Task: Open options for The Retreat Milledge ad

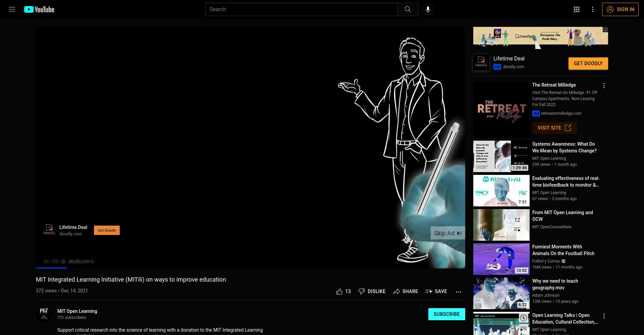Action: click(604, 86)
